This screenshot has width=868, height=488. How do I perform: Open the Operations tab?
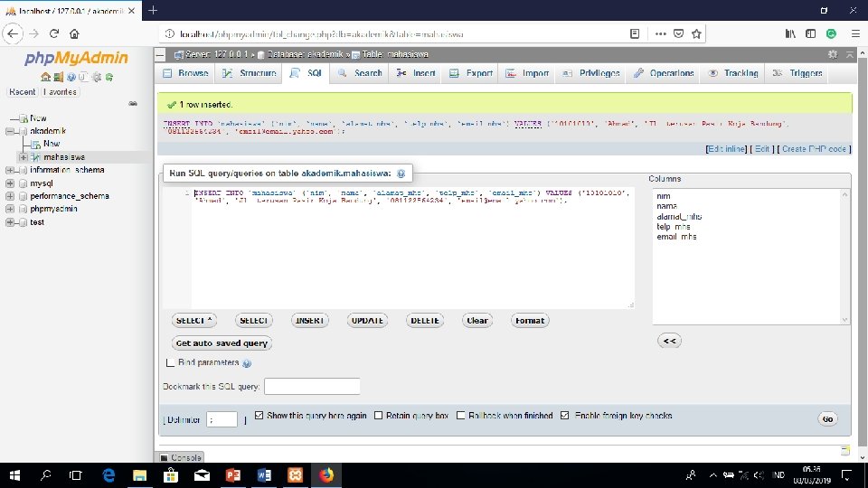(x=664, y=73)
